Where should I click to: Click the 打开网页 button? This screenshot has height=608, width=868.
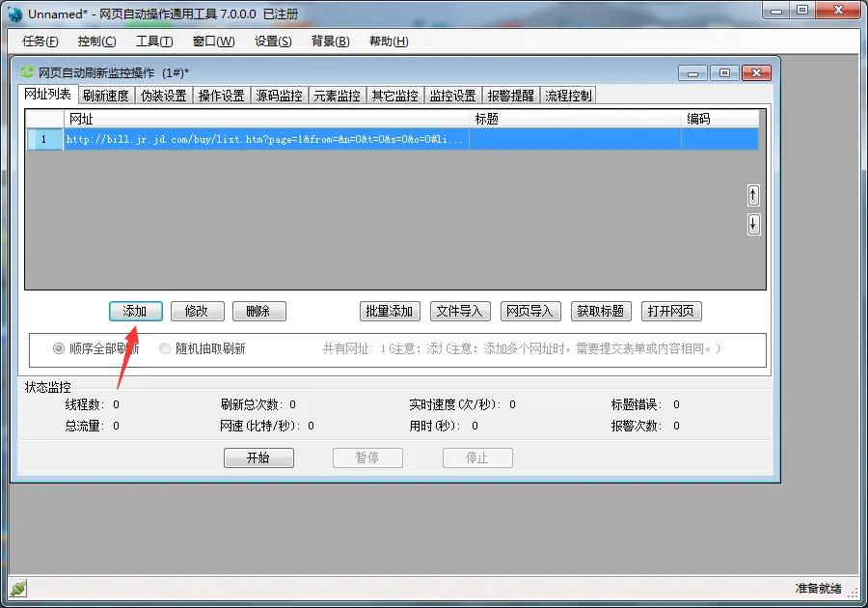tap(671, 311)
